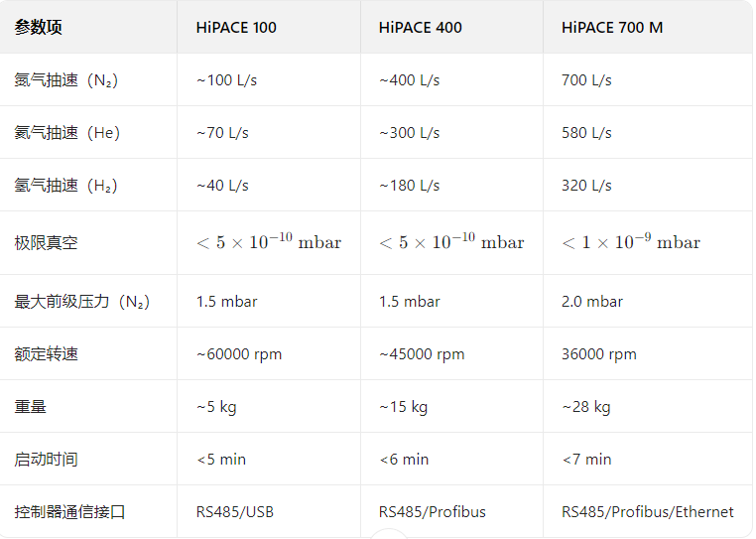This screenshot has width=756, height=539.
Task: Click the ~60000 rpm value
Action: [239, 354]
